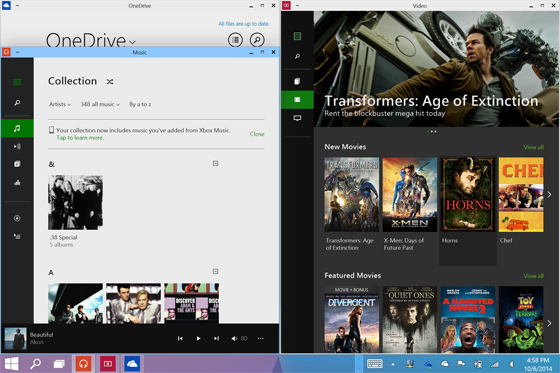Click OneDrive list view icon
Viewport: 560px width, 373px height.
coord(235,40)
